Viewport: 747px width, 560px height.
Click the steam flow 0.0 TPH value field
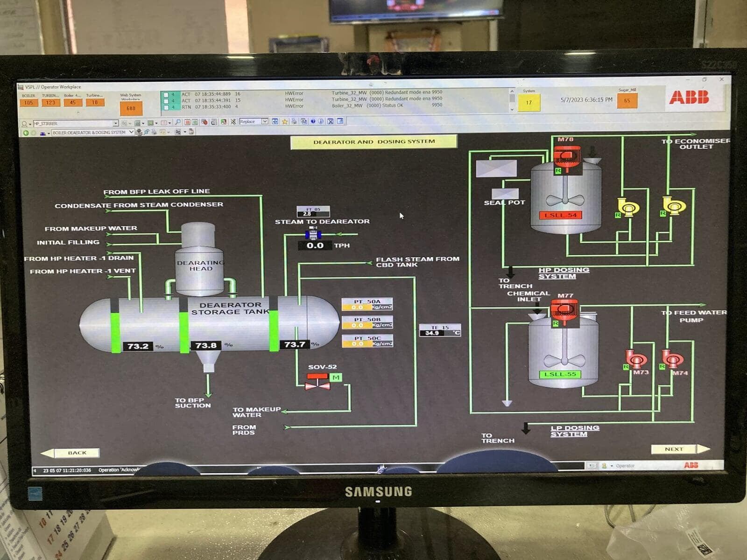coord(315,245)
